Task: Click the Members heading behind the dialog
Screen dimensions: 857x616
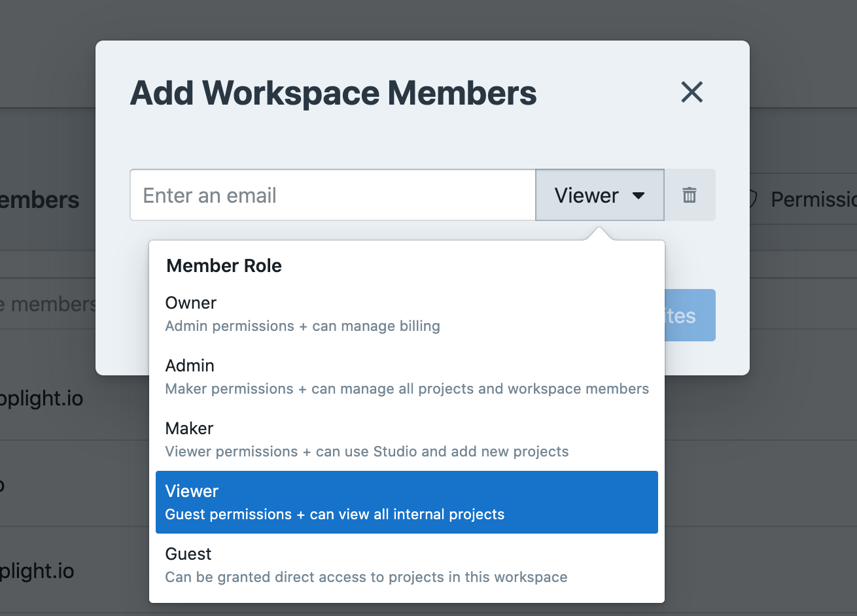Action: [x=39, y=199]
